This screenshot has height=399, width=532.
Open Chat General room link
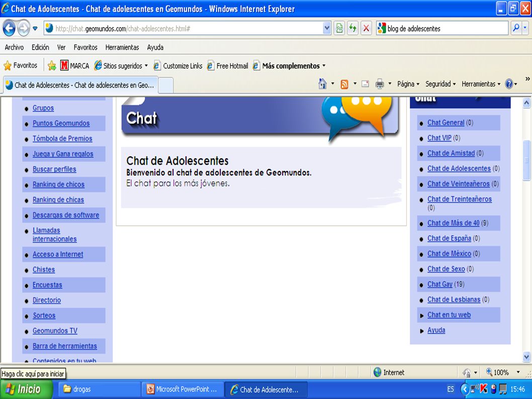click(446, 123)
